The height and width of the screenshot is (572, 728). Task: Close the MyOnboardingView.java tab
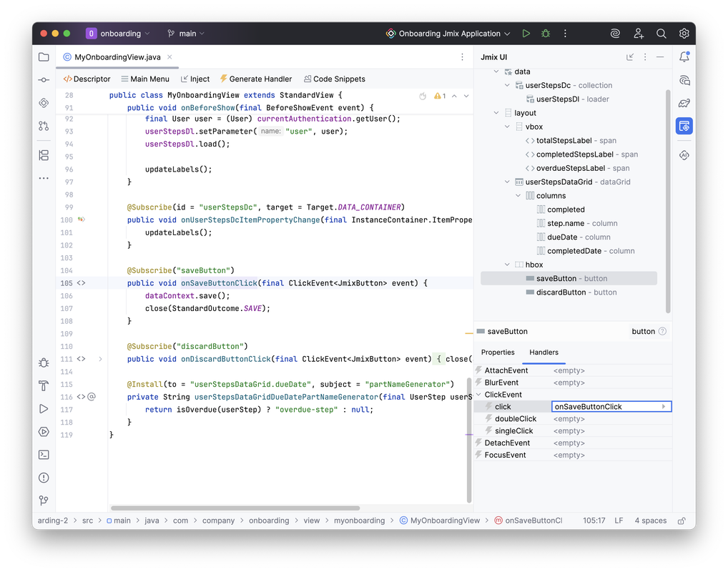click(x=169, y=57)
